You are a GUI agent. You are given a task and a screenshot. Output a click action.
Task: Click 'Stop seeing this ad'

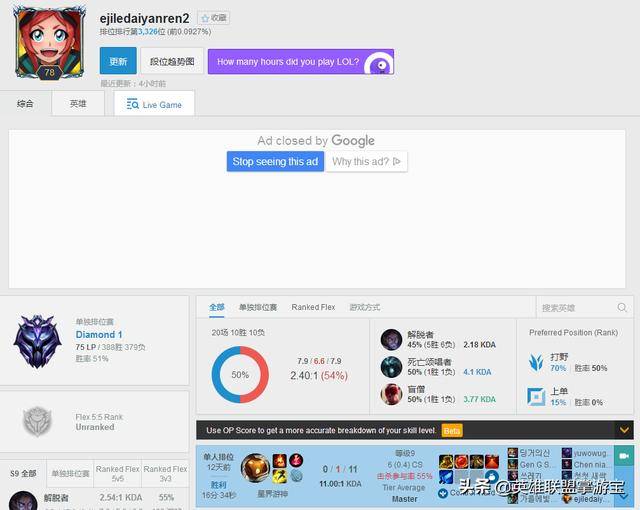tap(276, 162)
